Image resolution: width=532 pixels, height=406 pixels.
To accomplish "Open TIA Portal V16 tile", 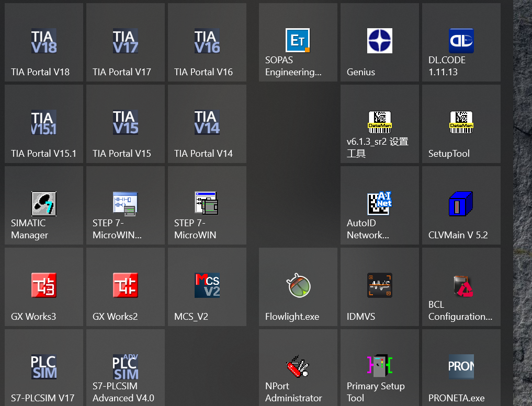I will (x=207, y=42).
